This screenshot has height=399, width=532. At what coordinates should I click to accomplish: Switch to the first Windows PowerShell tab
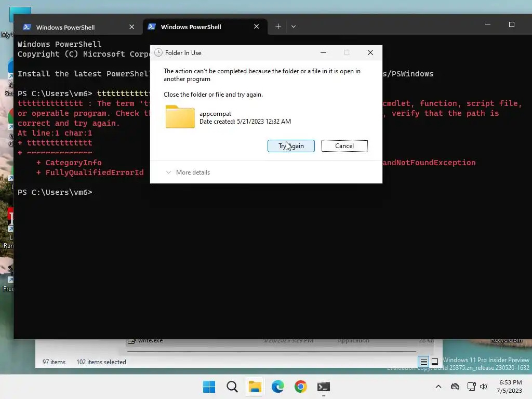pyautogui.click(x=79, y=27)
